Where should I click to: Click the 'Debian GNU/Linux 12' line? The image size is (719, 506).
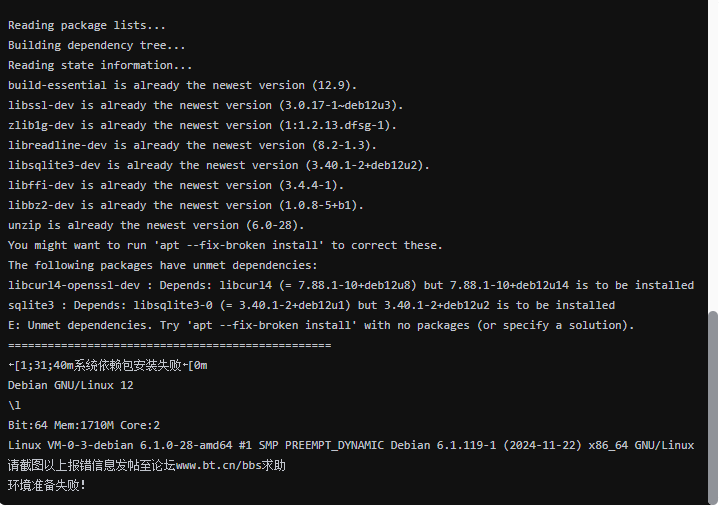tap(71, 385)
